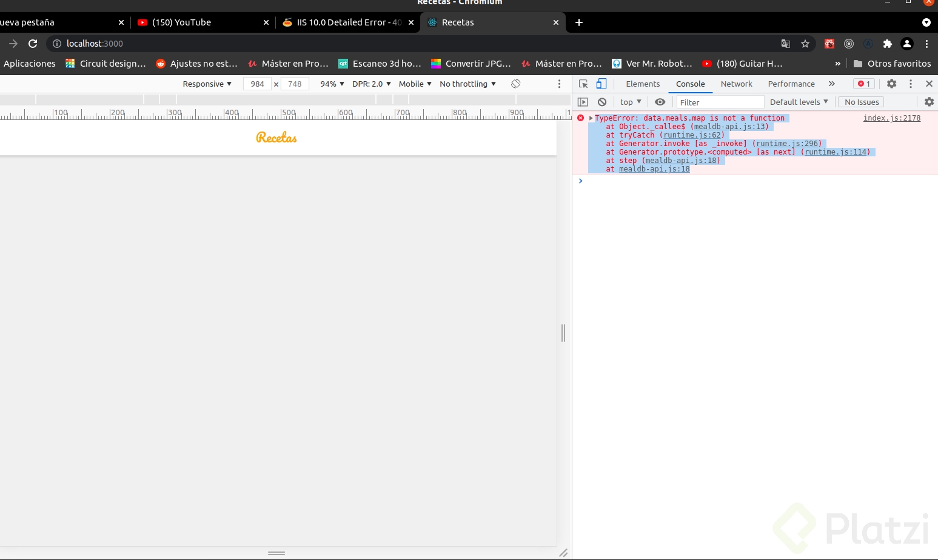Open a new browser tab

[579, 22]
